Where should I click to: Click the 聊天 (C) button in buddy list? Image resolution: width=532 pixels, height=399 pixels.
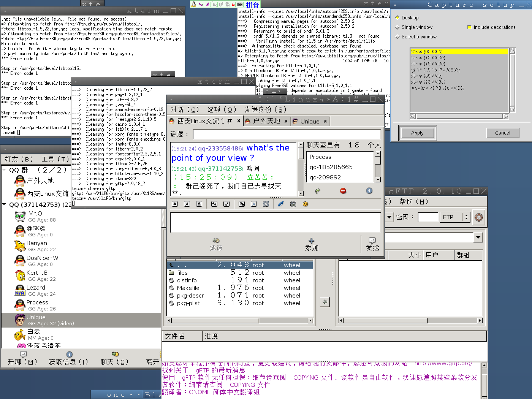pyautogui.click(x=114, y=358)
